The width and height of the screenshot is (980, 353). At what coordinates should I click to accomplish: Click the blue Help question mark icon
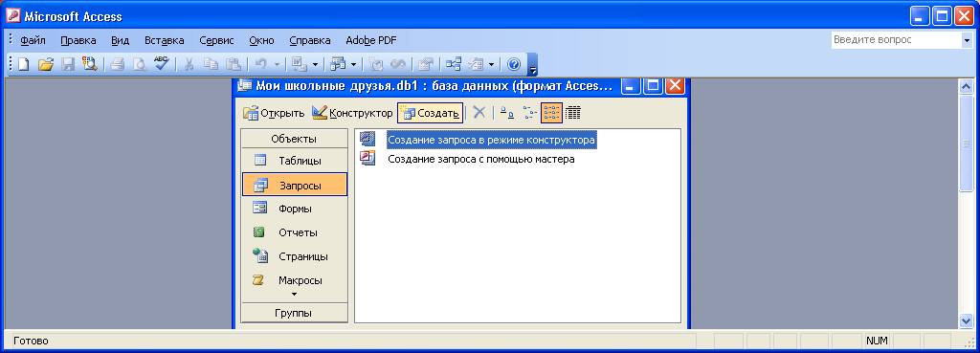(x=514, y=64)
